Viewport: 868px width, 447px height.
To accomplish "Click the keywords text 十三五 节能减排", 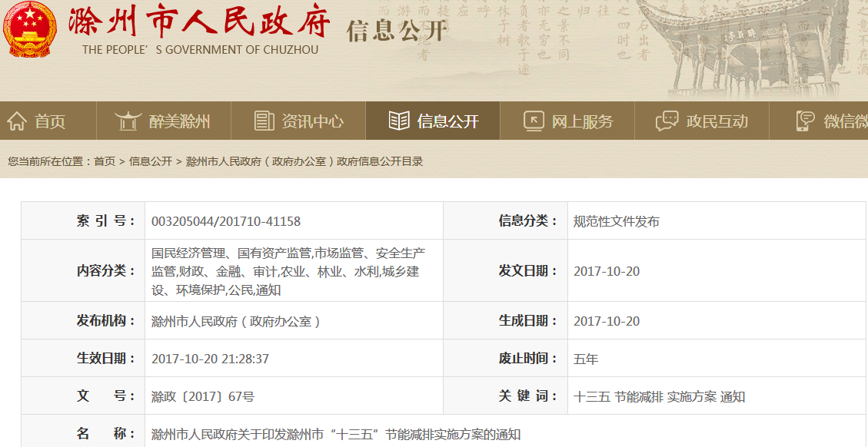I will pos(618,397).
